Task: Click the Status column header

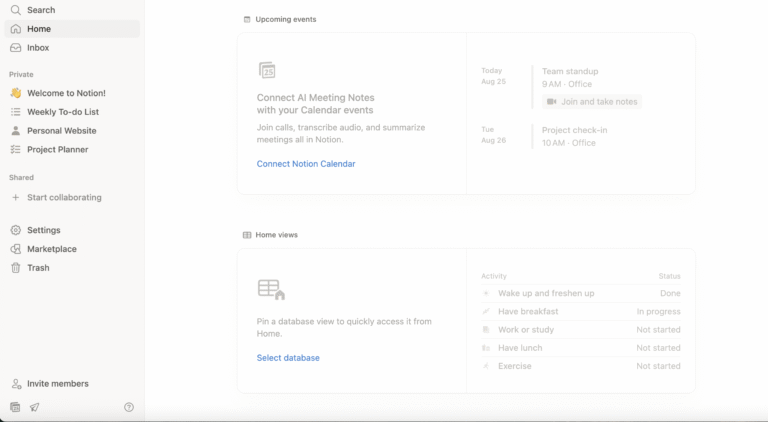Action: pyautogui.click(x=670, y=276)
